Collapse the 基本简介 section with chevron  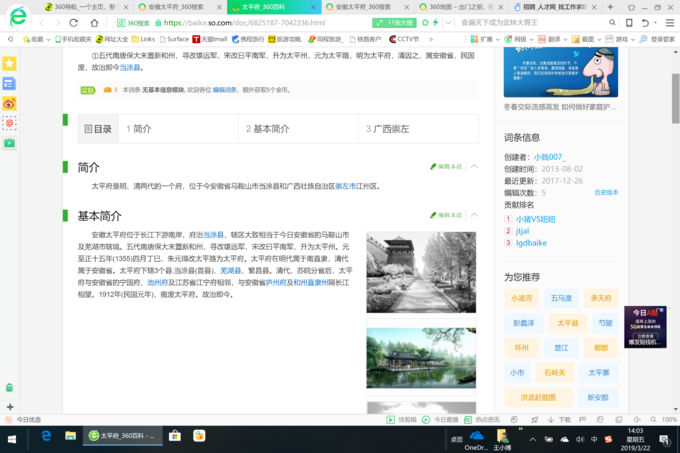[474, 215]
